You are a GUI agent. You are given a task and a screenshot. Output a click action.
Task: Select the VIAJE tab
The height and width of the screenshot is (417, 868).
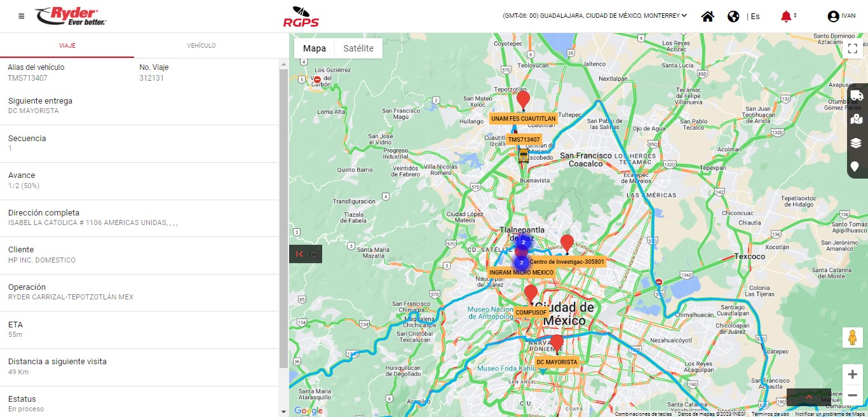(67, 46)
